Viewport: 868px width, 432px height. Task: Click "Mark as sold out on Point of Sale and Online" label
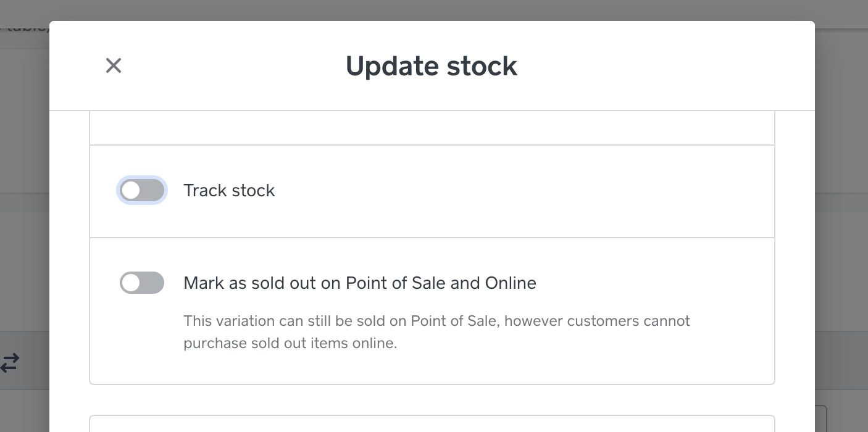click(x=359, y=283)
